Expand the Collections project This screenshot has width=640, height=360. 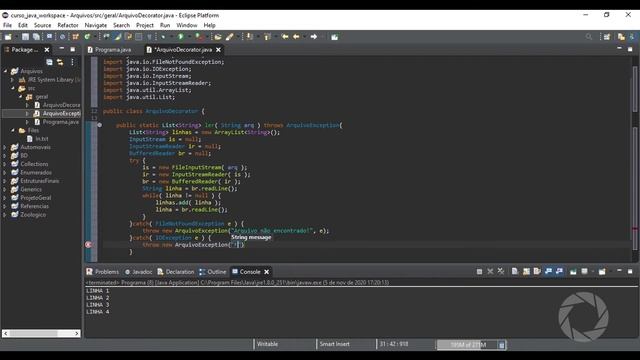[5, 164]
